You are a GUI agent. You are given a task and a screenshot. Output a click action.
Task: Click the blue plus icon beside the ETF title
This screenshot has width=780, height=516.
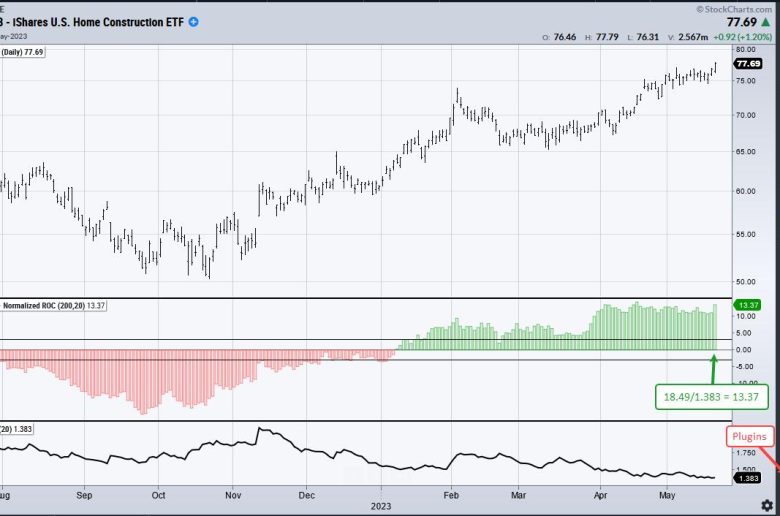click(194, 22)
